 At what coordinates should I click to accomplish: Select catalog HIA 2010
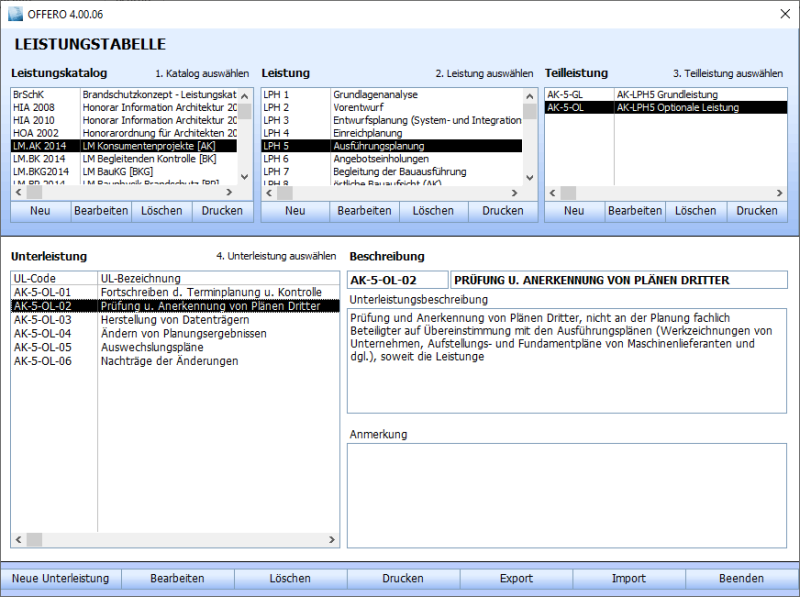click(x=124, y=120)
